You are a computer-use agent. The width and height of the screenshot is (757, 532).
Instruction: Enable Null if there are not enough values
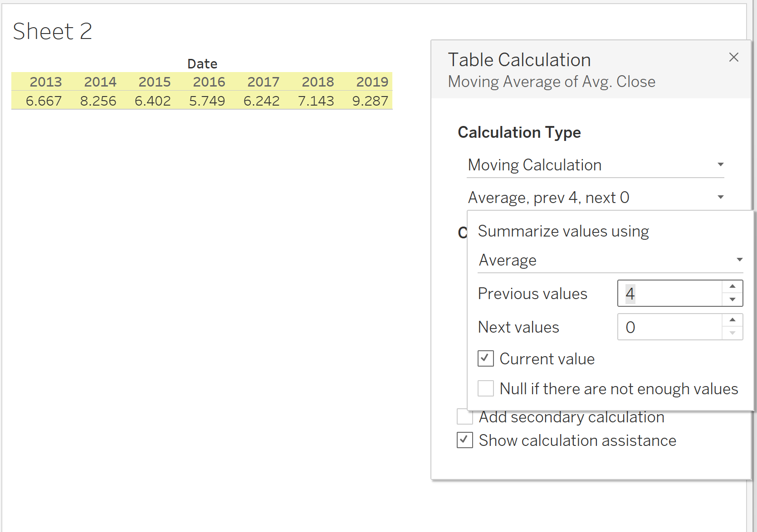click(x=485, y=388)
